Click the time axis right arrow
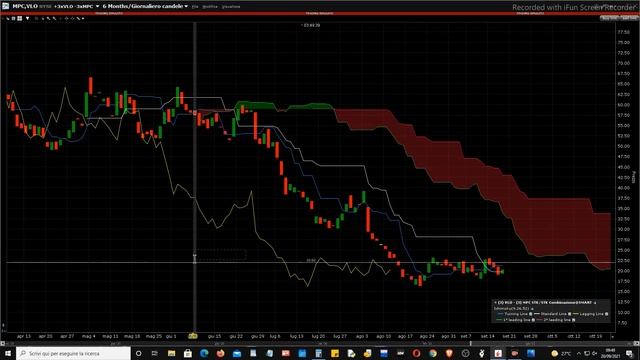Screen dimensions: 640x360 point(612,336)
